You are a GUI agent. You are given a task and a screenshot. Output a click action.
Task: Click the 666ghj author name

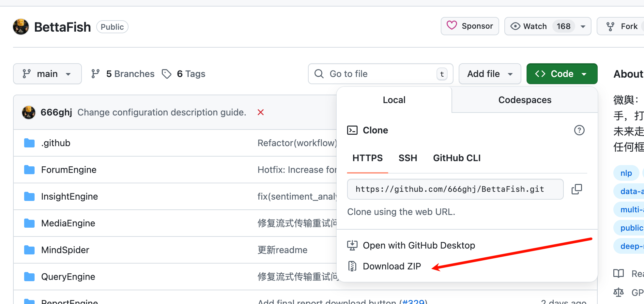56,112
